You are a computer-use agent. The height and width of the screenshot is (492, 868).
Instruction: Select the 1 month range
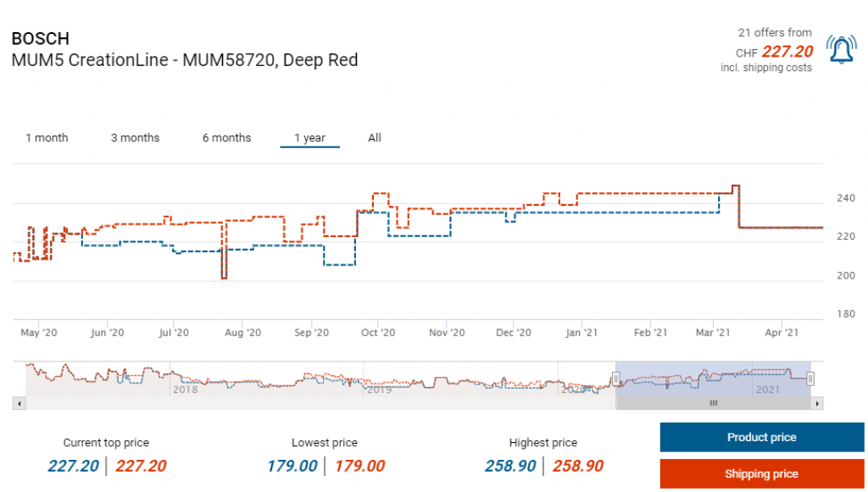pos(47,138)
